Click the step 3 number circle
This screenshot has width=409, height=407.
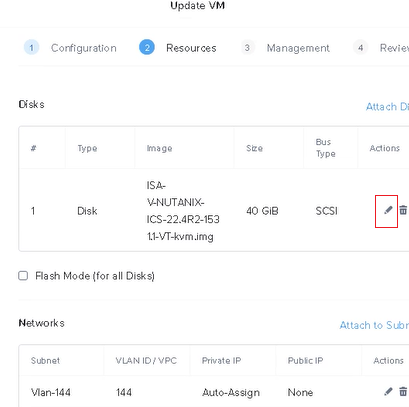pos(247,48)
